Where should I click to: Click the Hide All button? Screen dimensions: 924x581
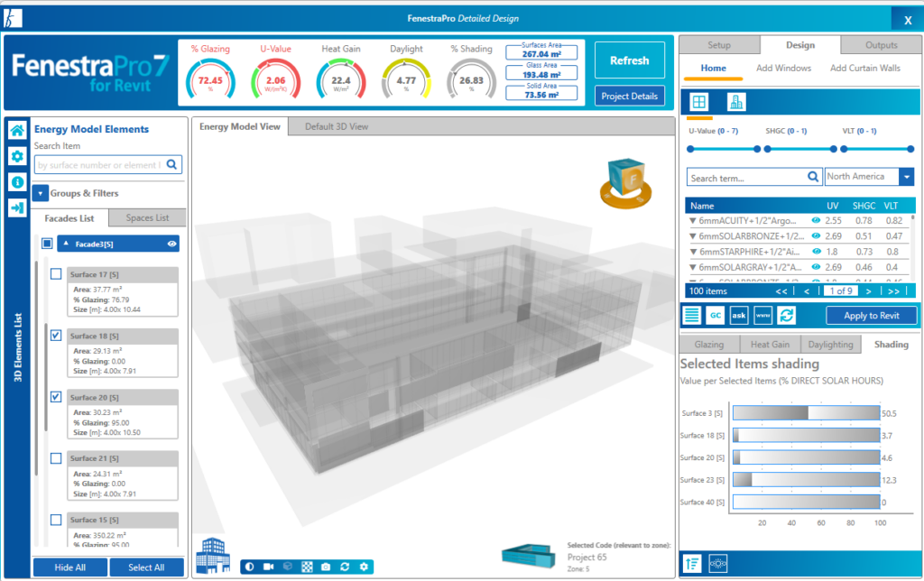(x=70, y=567)
